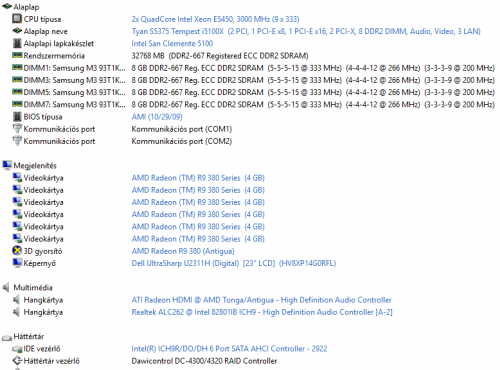Click the first Videokártya row icon
This screenshot has width=500, height=370.
click(17, 177)
